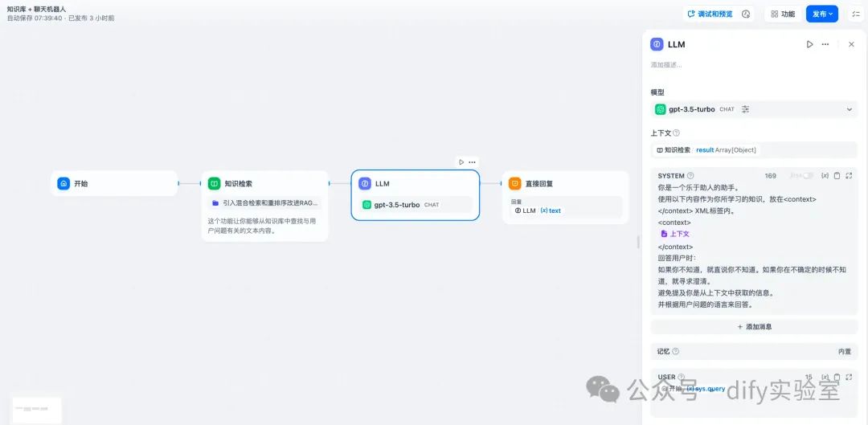The height and width of the screenshot is (425, 868).
Task: Open the 功能 features button
Action: 783,14
